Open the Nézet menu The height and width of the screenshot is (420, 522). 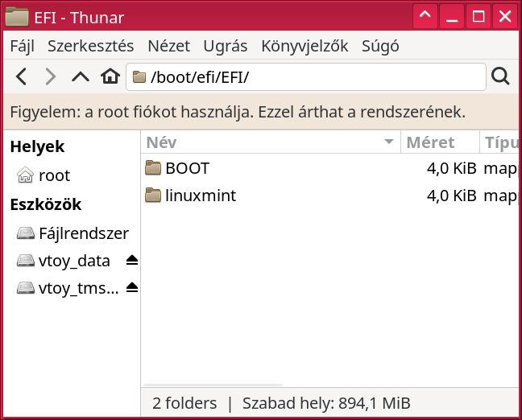(x=169, y=46)
